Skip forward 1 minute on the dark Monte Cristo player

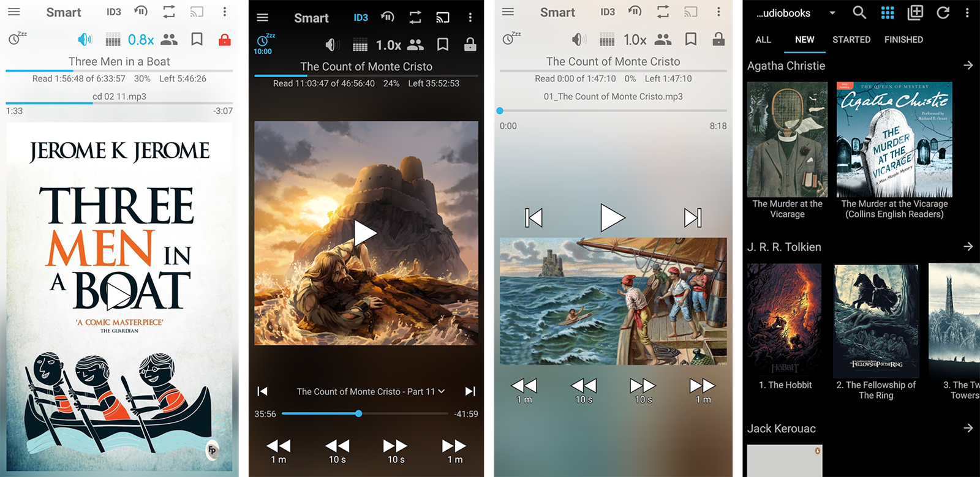click(454, 451)
